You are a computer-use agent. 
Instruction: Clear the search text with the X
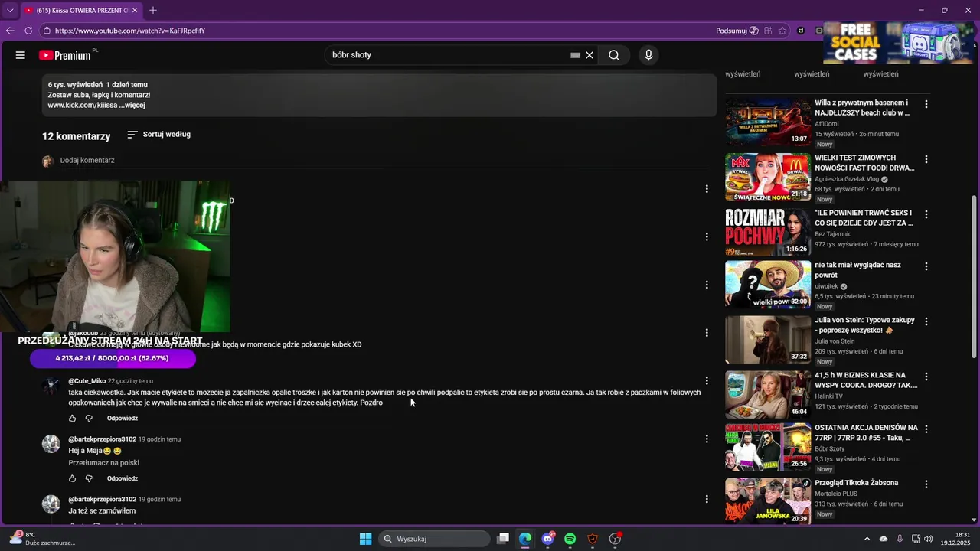point(590,55)
